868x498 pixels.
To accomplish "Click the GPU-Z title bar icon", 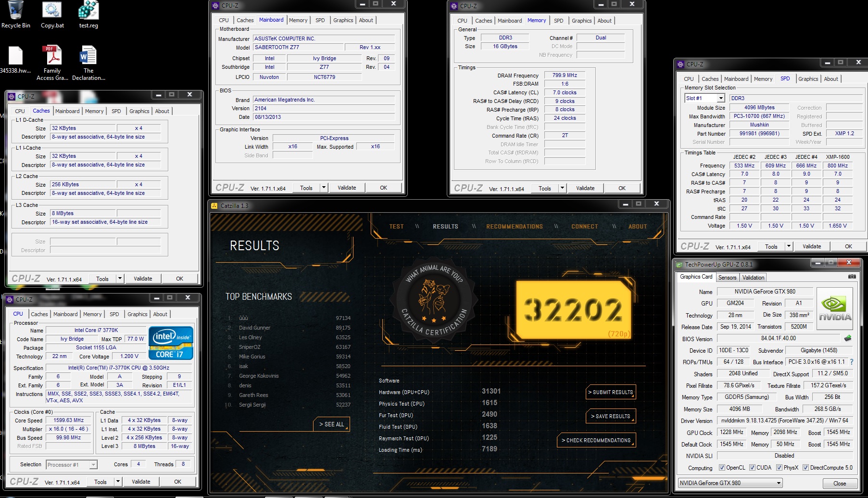I will coord(679,264).
